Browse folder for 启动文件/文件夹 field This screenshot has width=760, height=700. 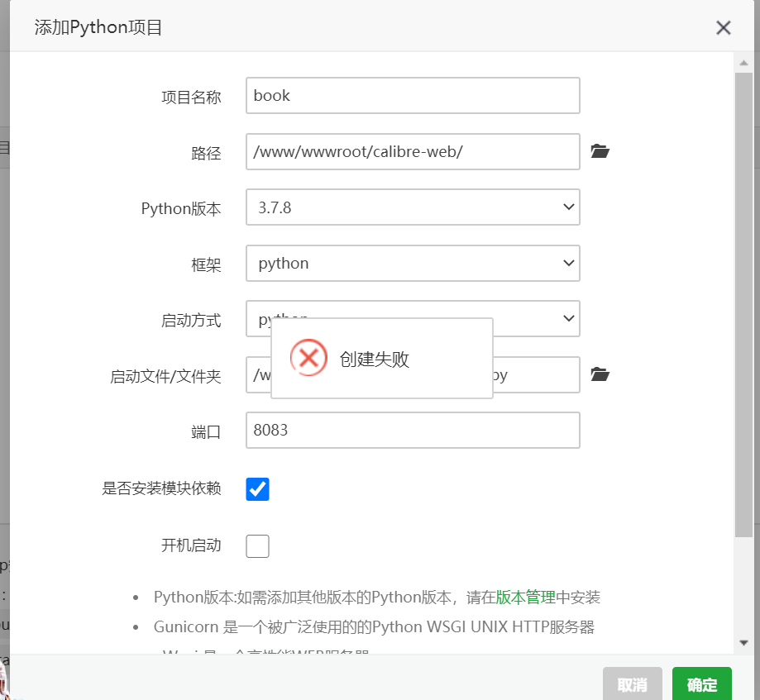[x=600, y=374]
